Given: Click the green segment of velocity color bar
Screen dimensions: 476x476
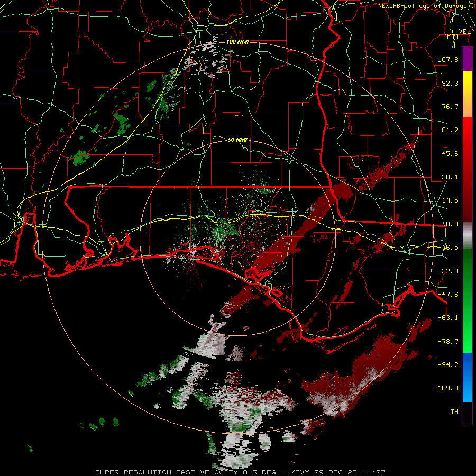Looking at the screenshot, I should pyautogui.click(x=467, y=300).
